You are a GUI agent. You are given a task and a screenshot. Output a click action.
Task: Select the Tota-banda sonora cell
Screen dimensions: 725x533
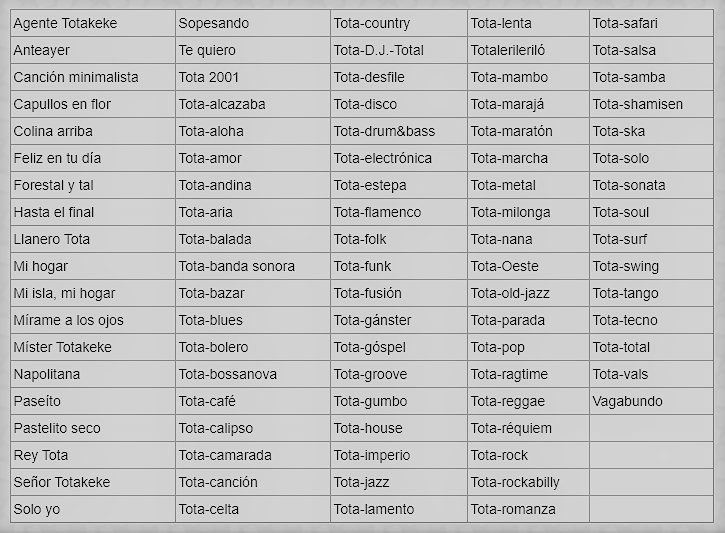236,266
